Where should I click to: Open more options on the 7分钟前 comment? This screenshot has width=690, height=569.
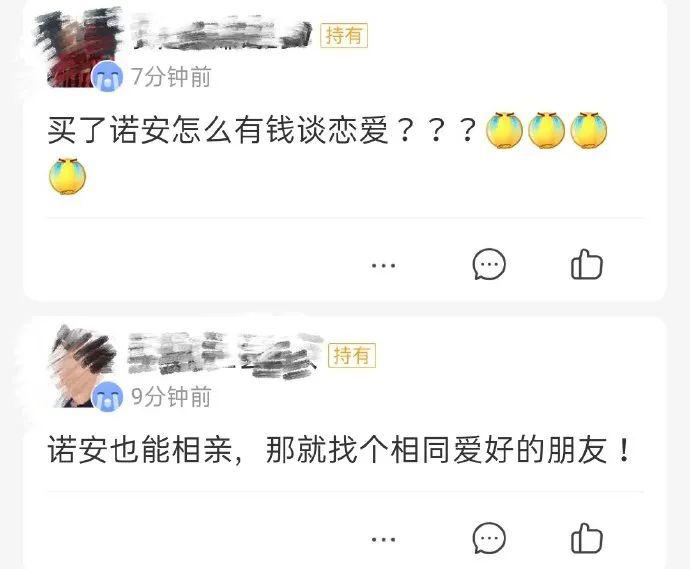pyautogui.click(x=383, y=265)
